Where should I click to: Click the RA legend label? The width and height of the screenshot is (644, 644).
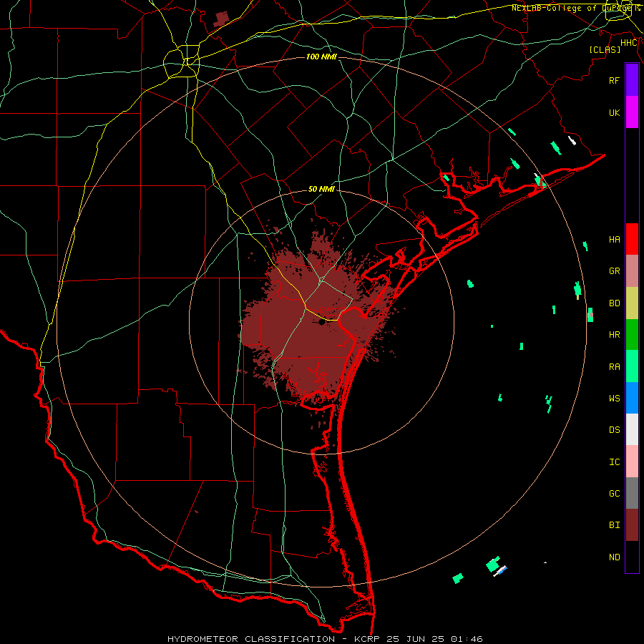coord(615,367)
